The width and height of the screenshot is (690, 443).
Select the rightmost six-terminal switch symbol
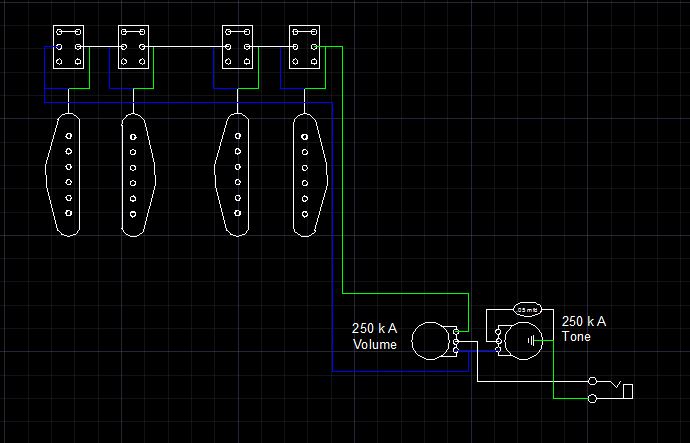pos(305,47)
